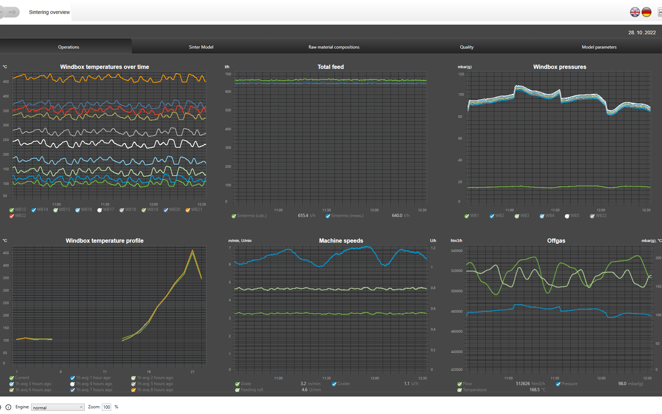Click the Total feed chart title
Screen dimensions: 662x414
(331, 67)
